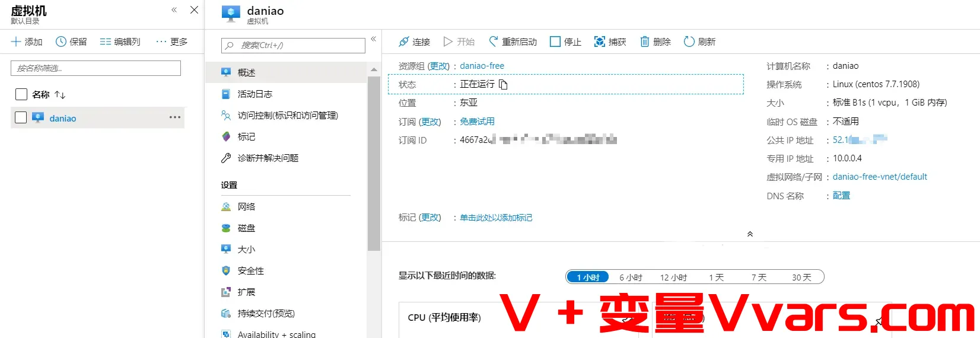Click the Reserve (保留) clock icon
The height and width of the screenshot is (338, 980).
coord(61,42)
